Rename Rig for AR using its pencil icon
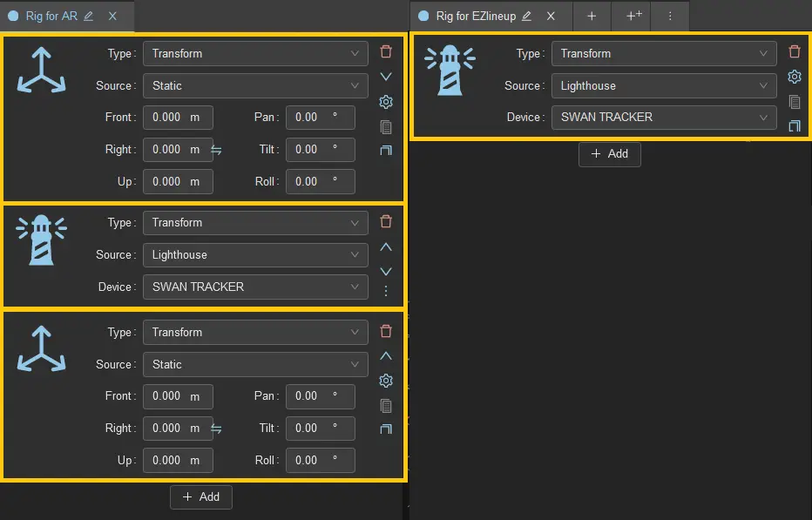 pos(89,17)
